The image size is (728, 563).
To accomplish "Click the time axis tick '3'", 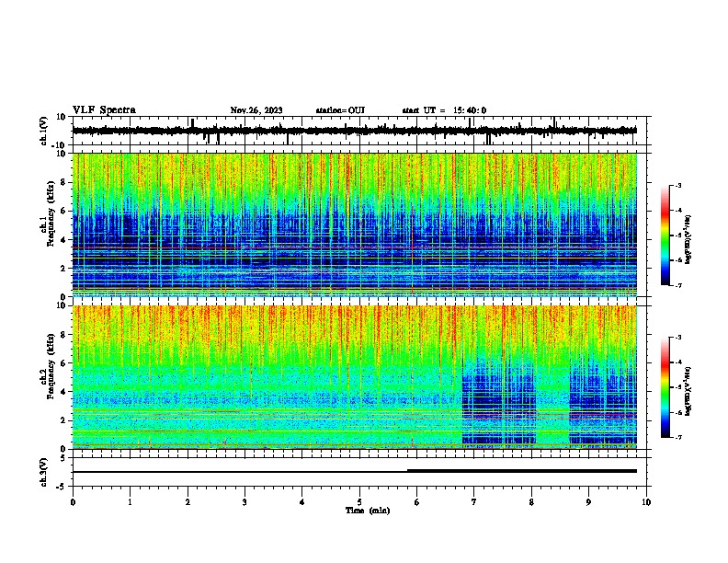I will tap(245, 502).
